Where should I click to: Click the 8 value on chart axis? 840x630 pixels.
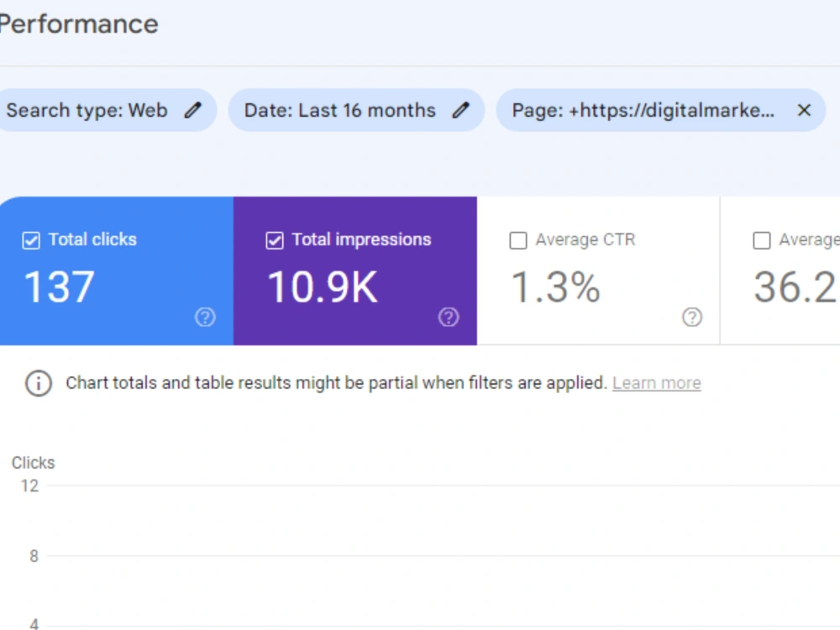pos(34,556)
